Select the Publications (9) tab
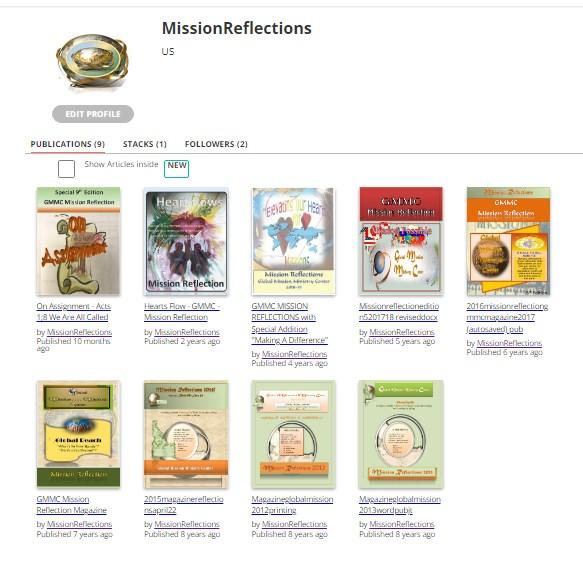Image resolution: width=583 pixels, height=572 pixels. pos(68,144)
